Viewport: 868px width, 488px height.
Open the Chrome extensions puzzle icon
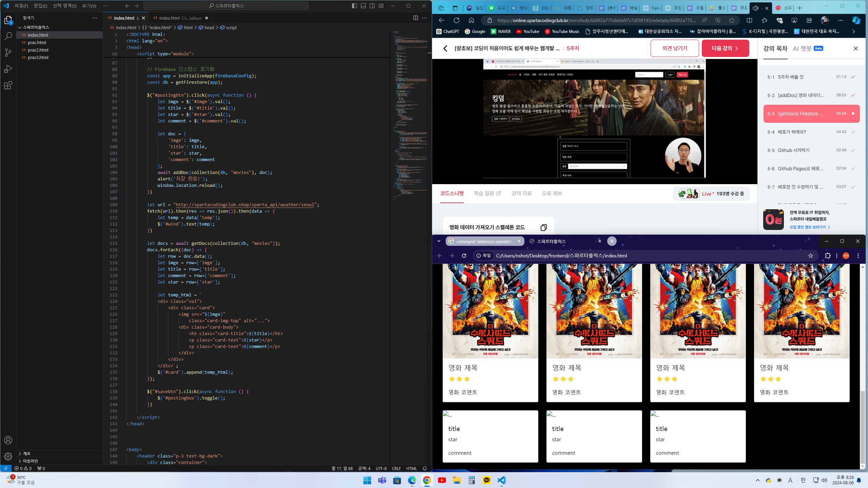(828, 256)
